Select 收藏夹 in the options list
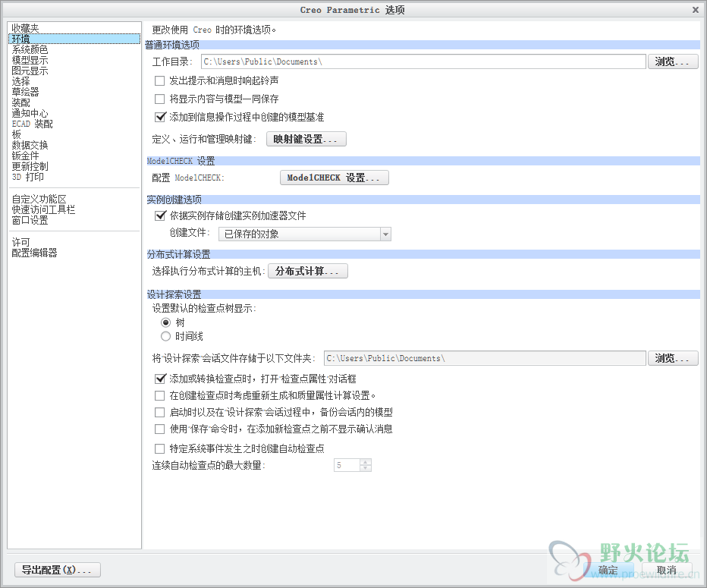This screenshot has width=707, height=588. click(25, 28)
